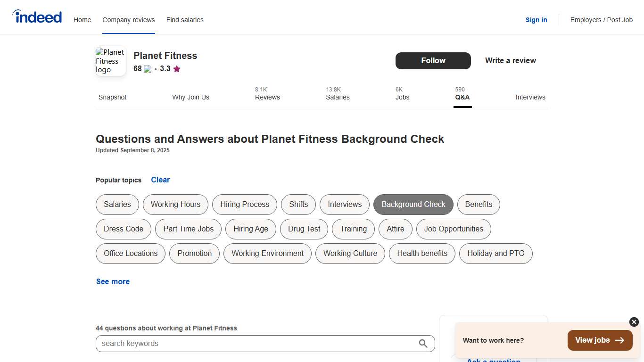Follow Planet Fitness

click(433, 60)
